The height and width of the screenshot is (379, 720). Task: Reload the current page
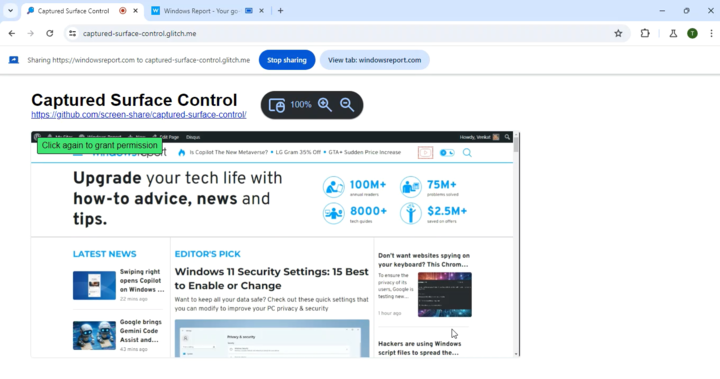coord(50,34)
